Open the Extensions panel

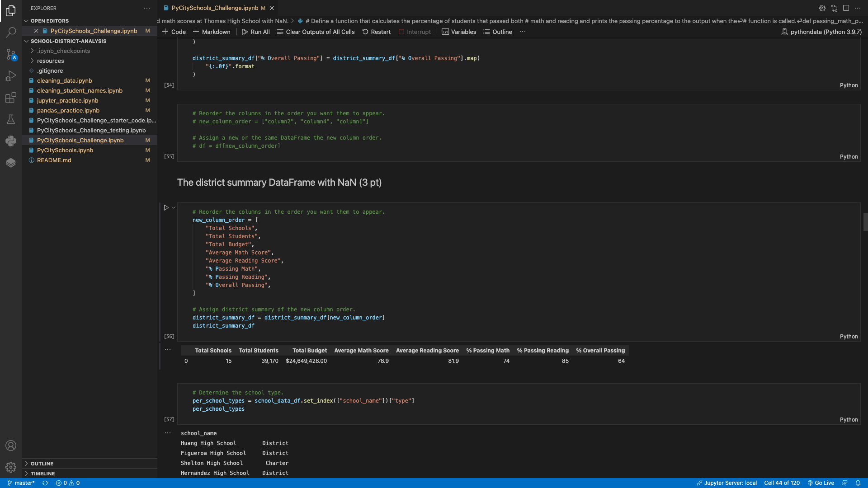point(11,98)
